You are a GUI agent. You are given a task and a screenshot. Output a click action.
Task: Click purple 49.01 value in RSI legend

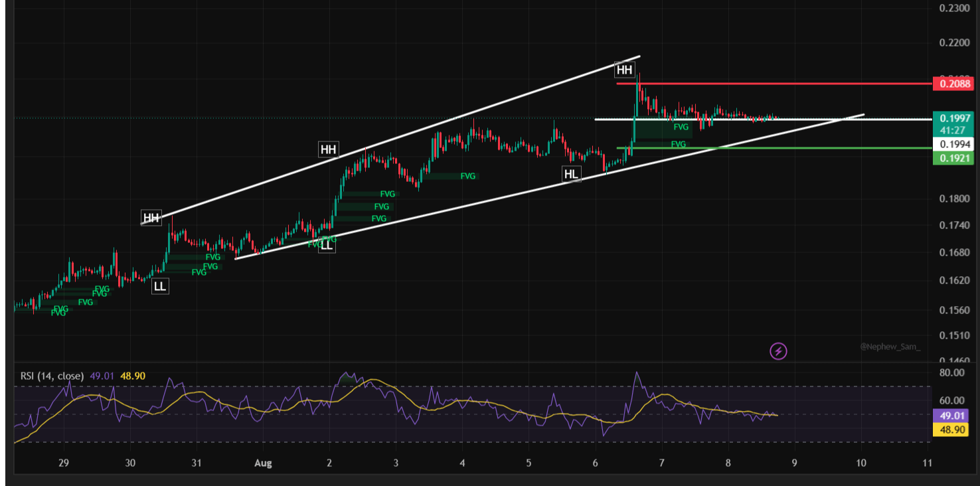point(102,376)
